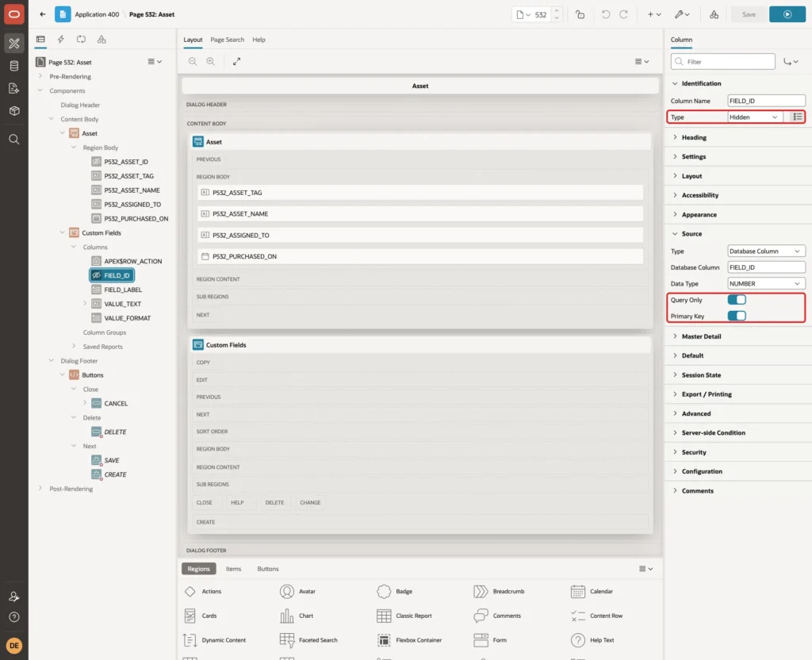Switch to the Rendering tree tab icon
Image resolution: width=812 pixels, height=660 pixels.
(x=40, y=40)
